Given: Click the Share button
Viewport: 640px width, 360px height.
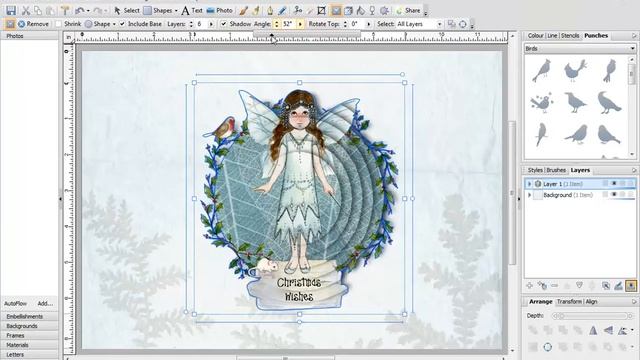Looking at the screenshot, I should click(x=408, y=11).
